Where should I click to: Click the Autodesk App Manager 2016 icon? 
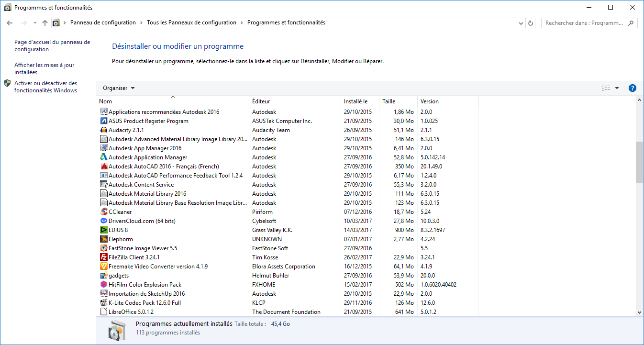104,148
